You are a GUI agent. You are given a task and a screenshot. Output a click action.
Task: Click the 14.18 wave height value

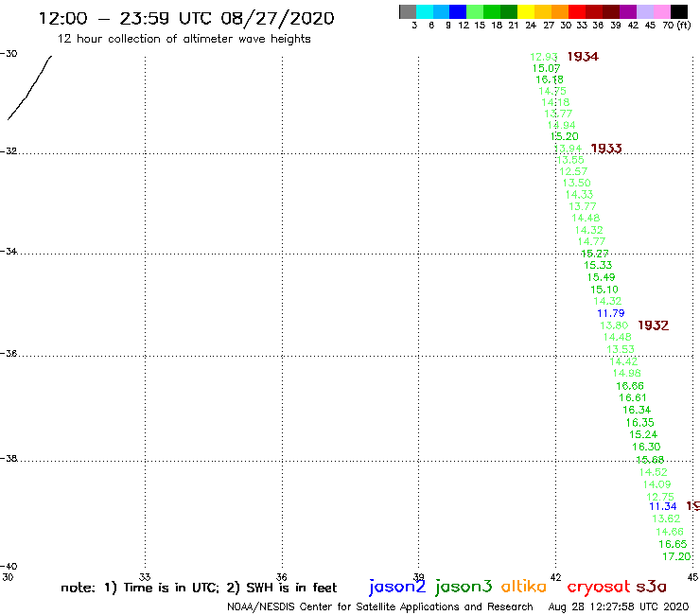click(x=555, y=102)
